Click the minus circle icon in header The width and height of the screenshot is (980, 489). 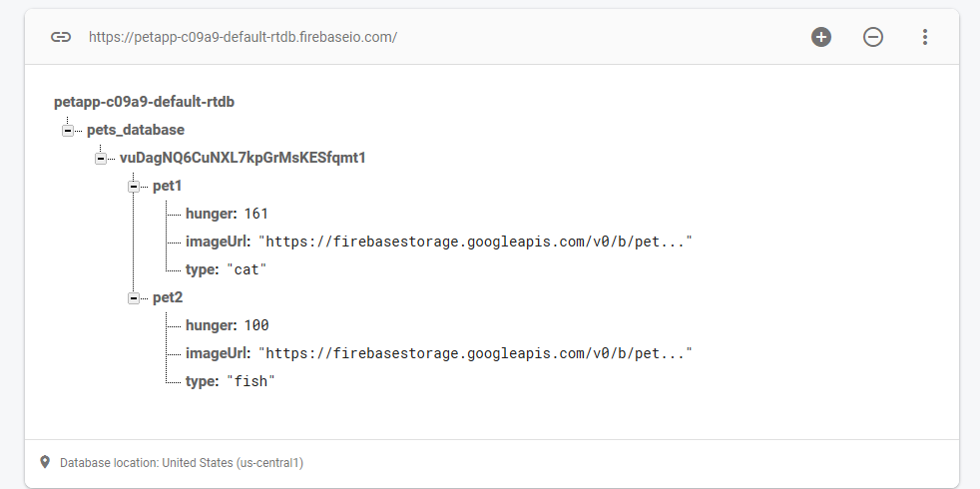point(873,37)
